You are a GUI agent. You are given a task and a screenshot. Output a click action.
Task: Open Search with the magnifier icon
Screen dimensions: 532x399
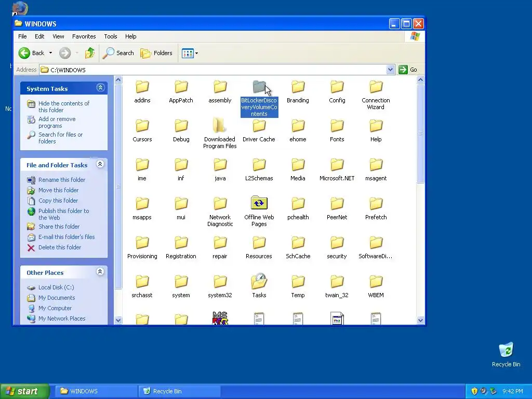pos(118,53)
